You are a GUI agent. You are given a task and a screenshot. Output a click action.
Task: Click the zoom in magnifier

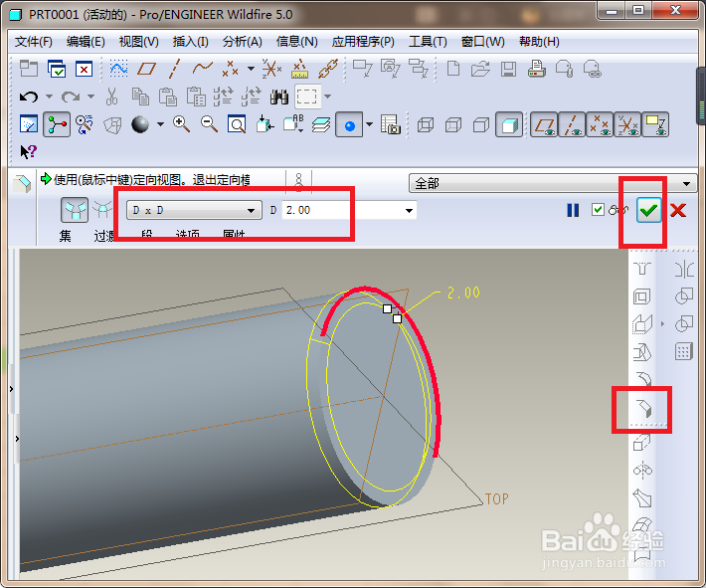point(181,124)
